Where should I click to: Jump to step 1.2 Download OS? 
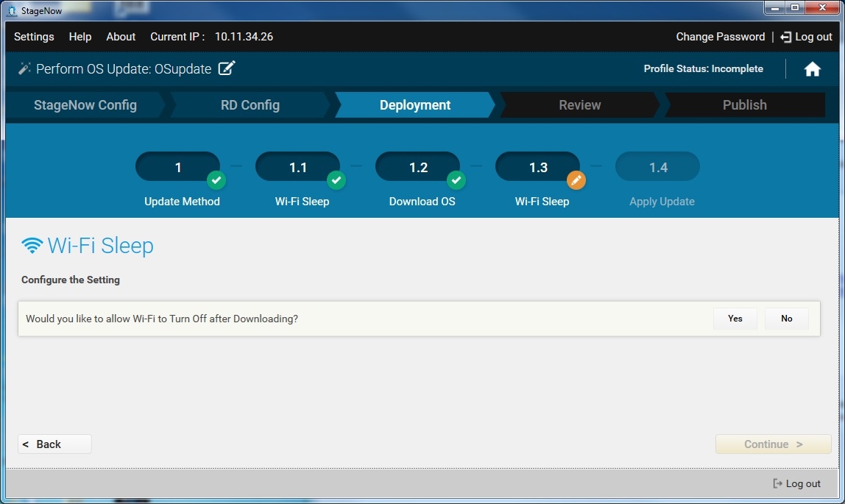[x=418, y=168]
